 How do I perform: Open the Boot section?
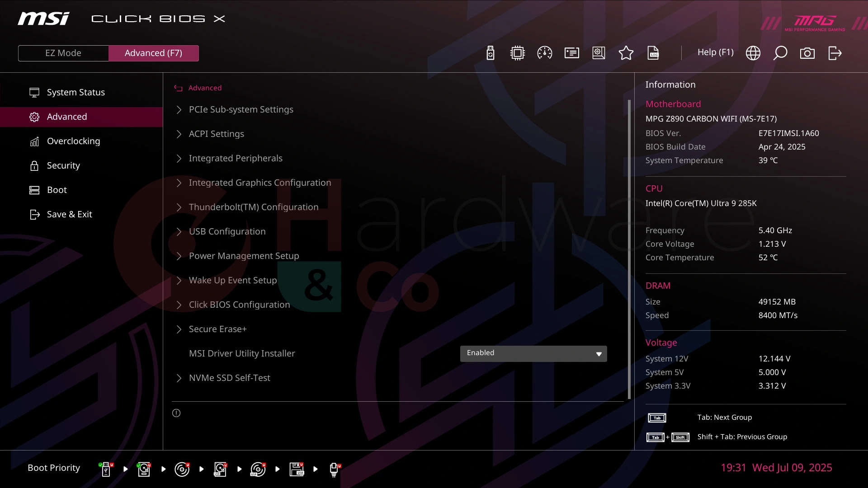pyautogui.click(x=81, y=190)
